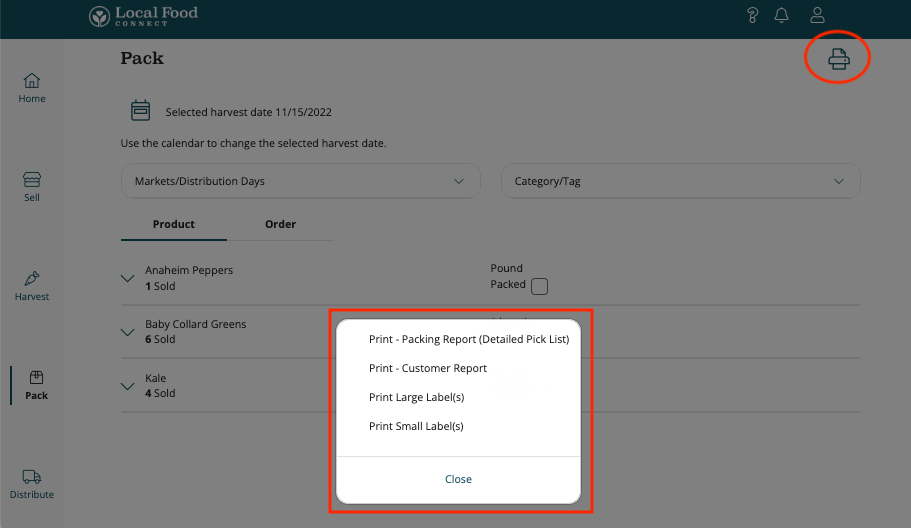Screen dimensions: 911x528
Task: Expand the Kale product row
Action: click(128, 386)
